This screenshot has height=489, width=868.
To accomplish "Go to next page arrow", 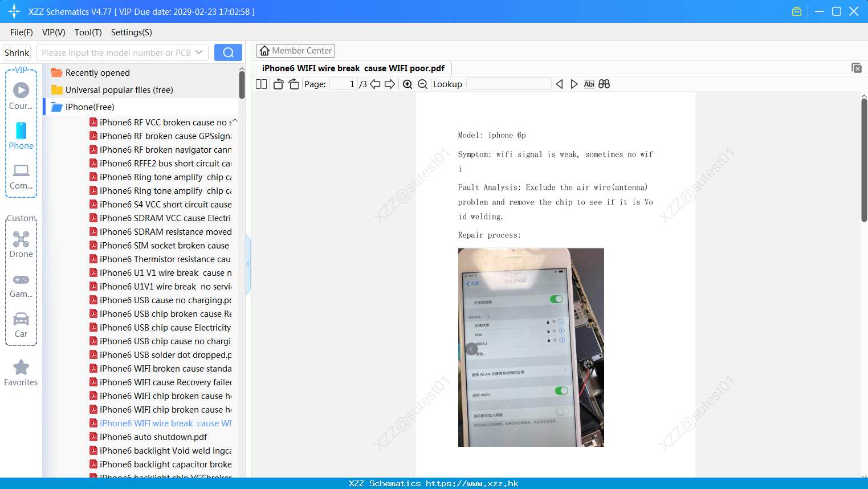I will 390,84.
